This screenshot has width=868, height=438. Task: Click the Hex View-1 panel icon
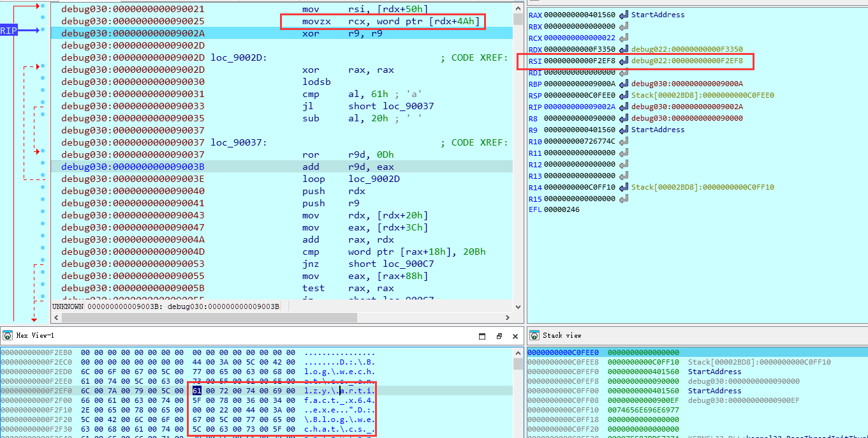tap(8, 336)
